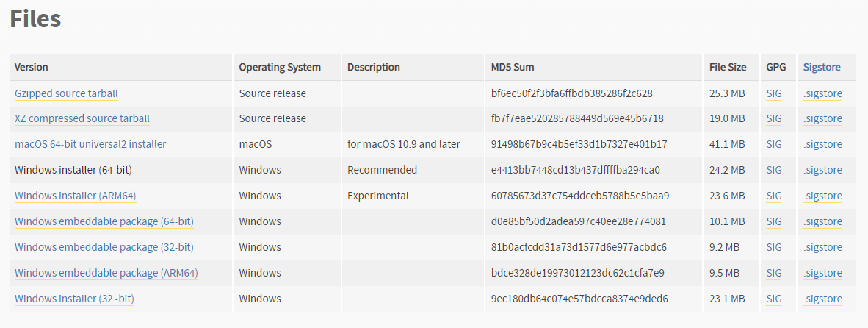868x328 pixels.
Task: Open the Gzipped source tarball link
Action: 66,93
